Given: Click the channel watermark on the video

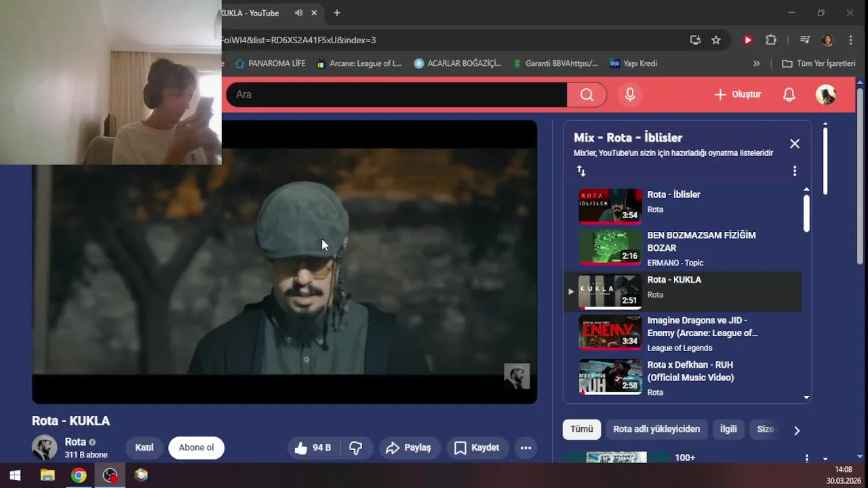Looking at the screenshot, I should coord(517,376).
